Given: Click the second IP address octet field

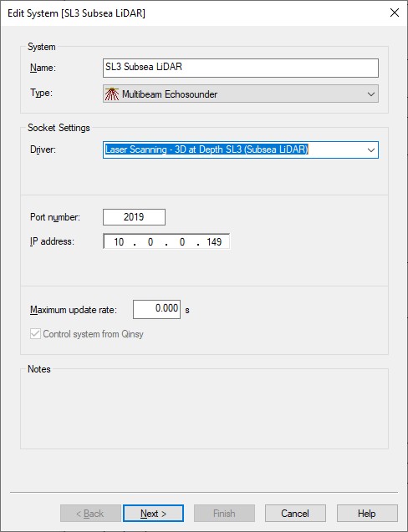Looking at the screenshot, I should click(x=150, y=242).
